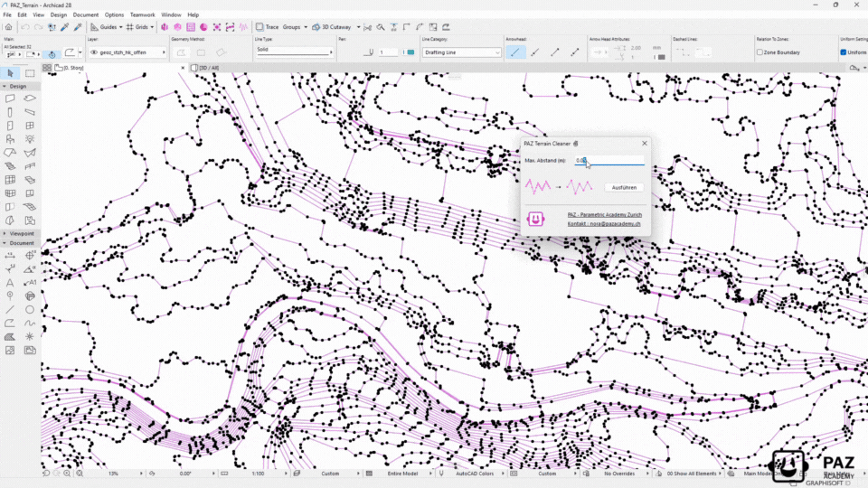The width and height of the screenshot is (868, 488).
Task: Open the Document menu
Action: 86,15
